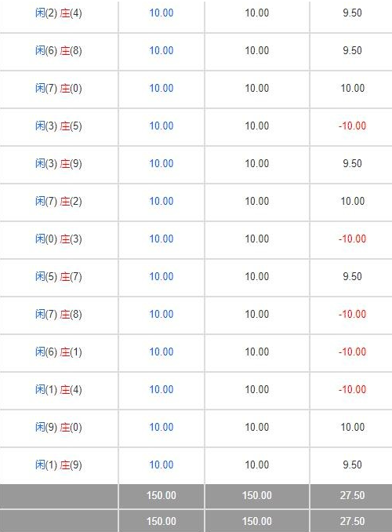The width and height of the screenshot is (392, 532).
Task: Click the 9.50 payout in 闲(1) 庄(9) row
Action: point(352,465)
